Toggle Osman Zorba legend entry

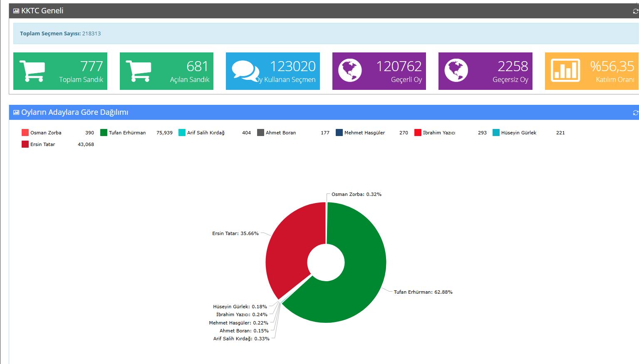point(45,133)
